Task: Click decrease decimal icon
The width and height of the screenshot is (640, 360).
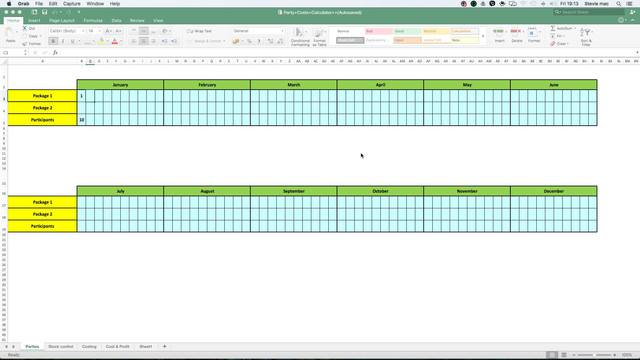Action: [x=280, y=41]
